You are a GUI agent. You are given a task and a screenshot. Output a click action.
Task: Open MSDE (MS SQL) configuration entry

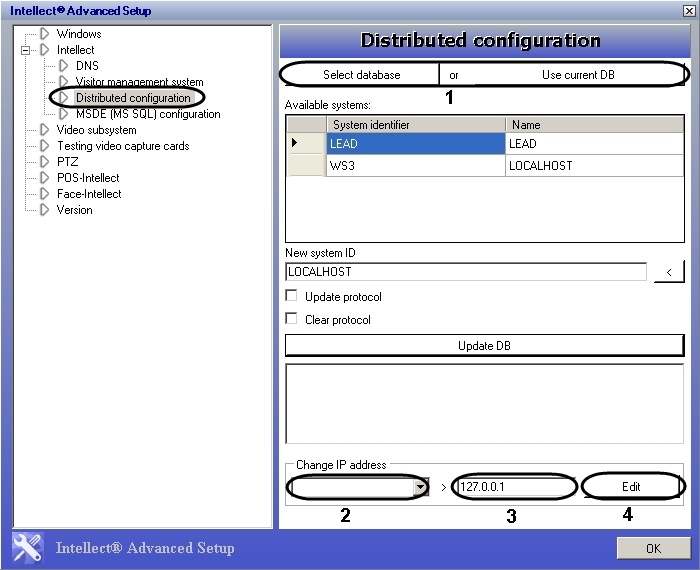tap(148, 114)
